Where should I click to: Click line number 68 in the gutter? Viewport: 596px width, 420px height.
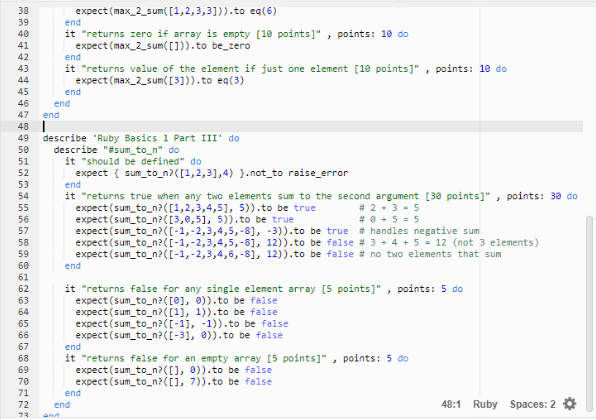[x=23, y=358]
